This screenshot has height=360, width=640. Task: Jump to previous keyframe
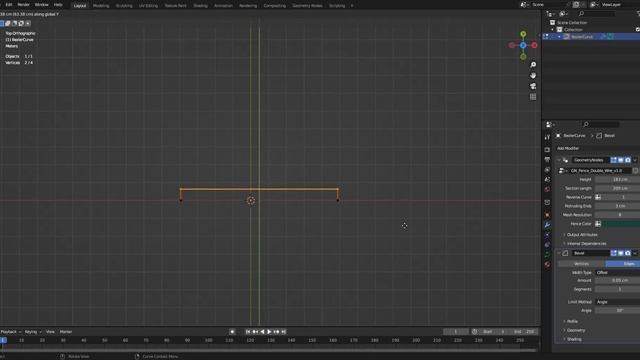click(255, 332)
